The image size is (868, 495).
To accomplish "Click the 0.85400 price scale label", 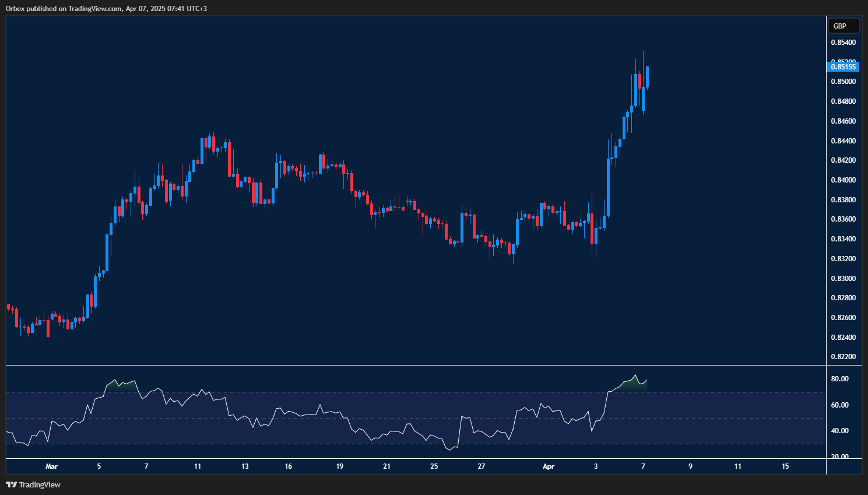I will 843,43.
